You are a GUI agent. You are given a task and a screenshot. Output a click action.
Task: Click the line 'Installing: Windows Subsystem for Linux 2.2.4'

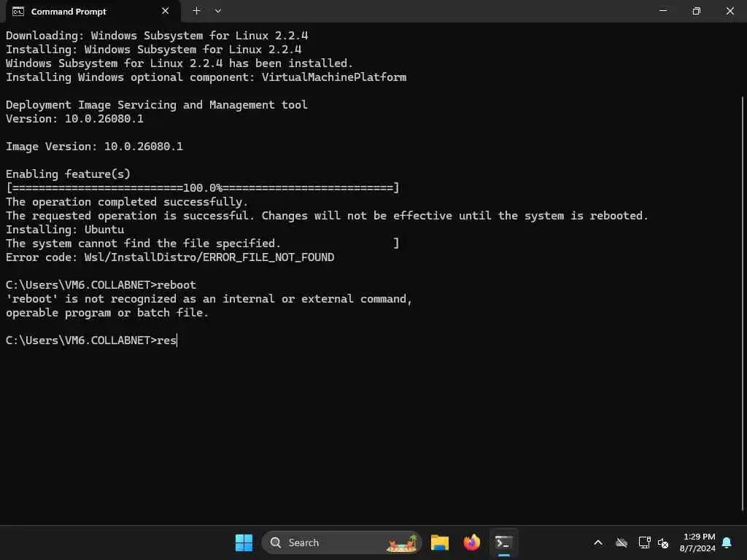click(x=153, y=50)
